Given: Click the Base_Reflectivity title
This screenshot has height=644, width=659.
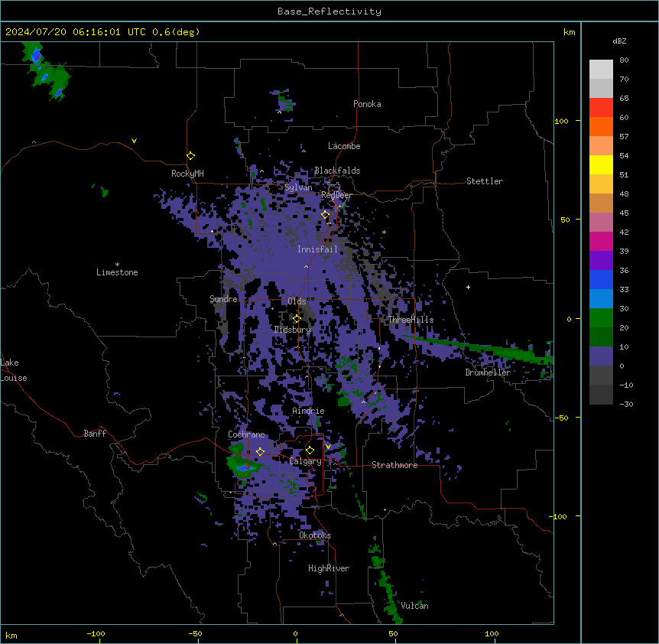Looking at the screenshot, I should tap(329, 11).
